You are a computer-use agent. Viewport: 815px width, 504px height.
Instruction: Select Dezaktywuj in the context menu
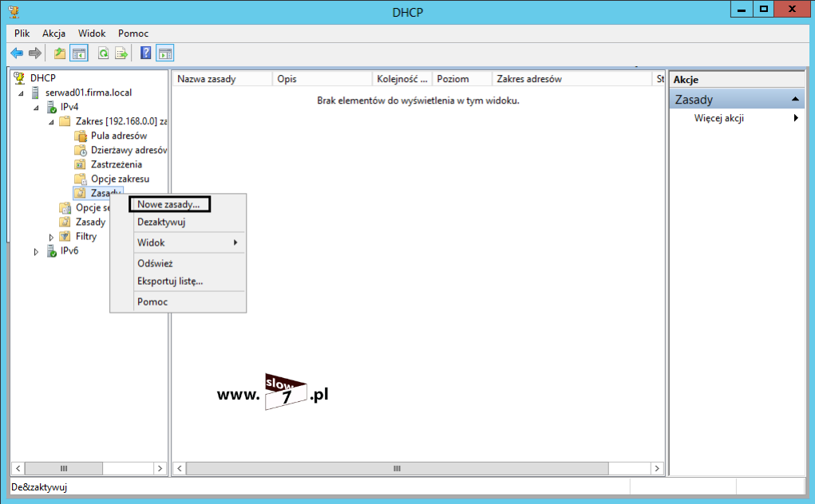pyautogui.click(x=161, y=222)
